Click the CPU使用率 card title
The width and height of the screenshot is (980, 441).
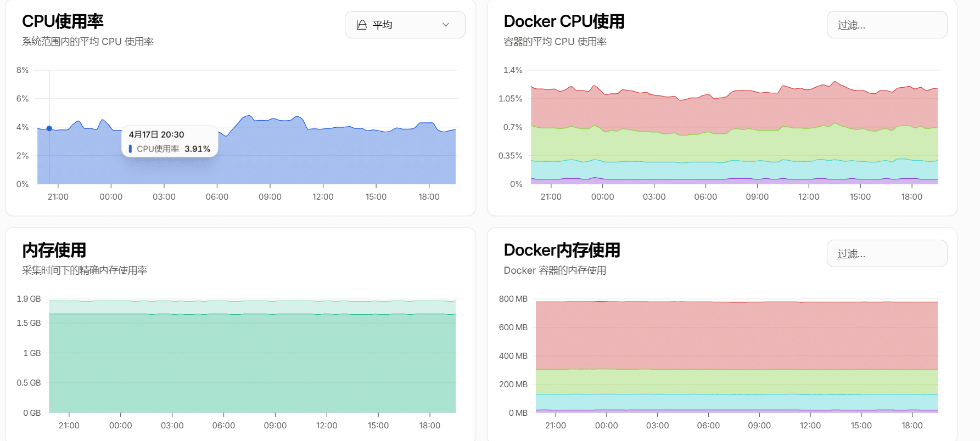(x=63, y=21)
